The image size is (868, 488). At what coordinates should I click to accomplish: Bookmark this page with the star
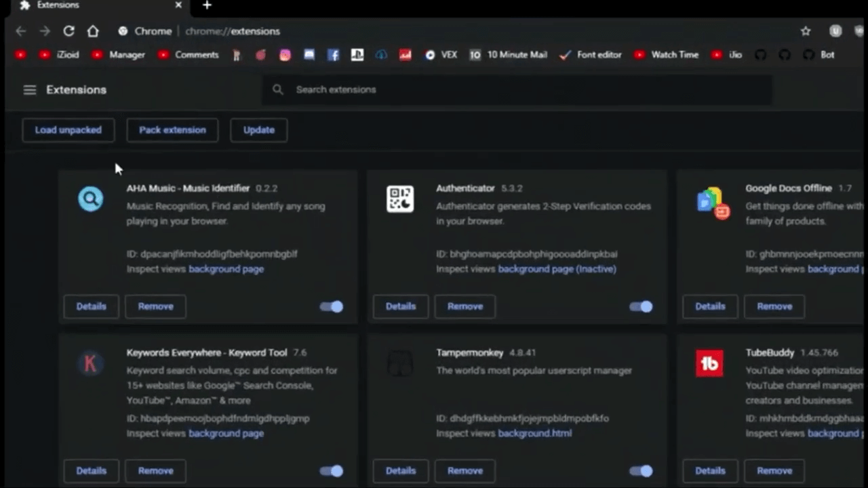pos(806,31)
